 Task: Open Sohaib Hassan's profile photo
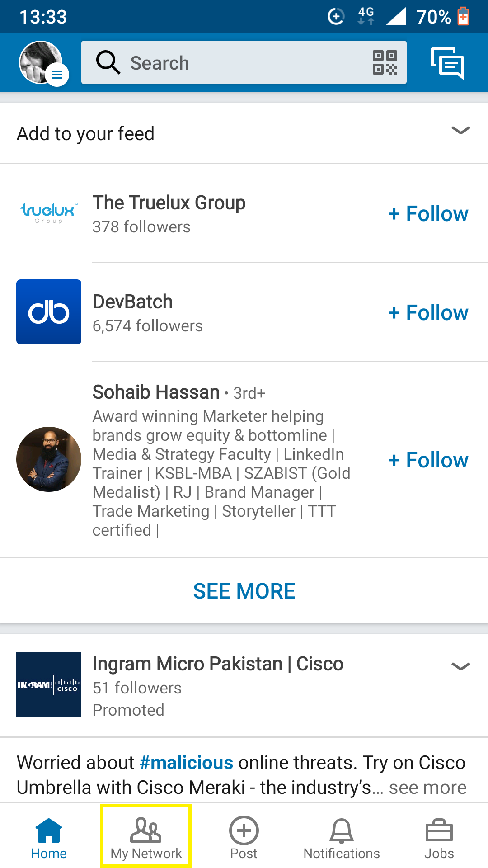(48, 459)
